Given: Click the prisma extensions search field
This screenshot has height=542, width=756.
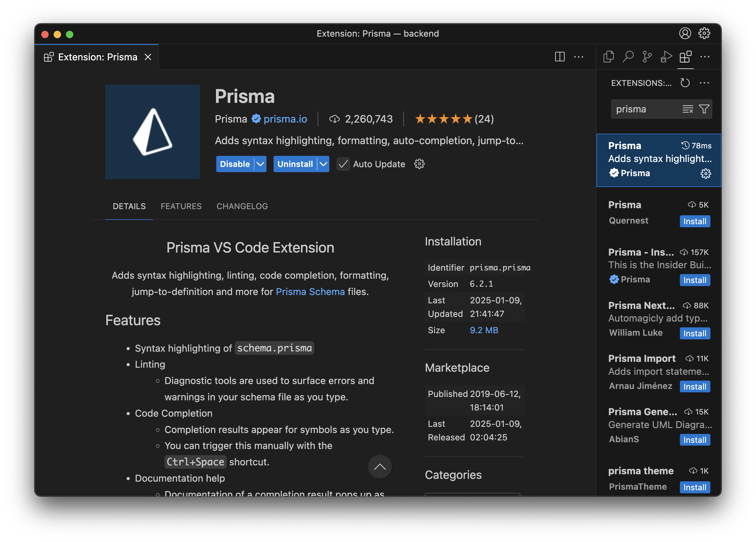Looking at the screenshot, I should 643,109.
